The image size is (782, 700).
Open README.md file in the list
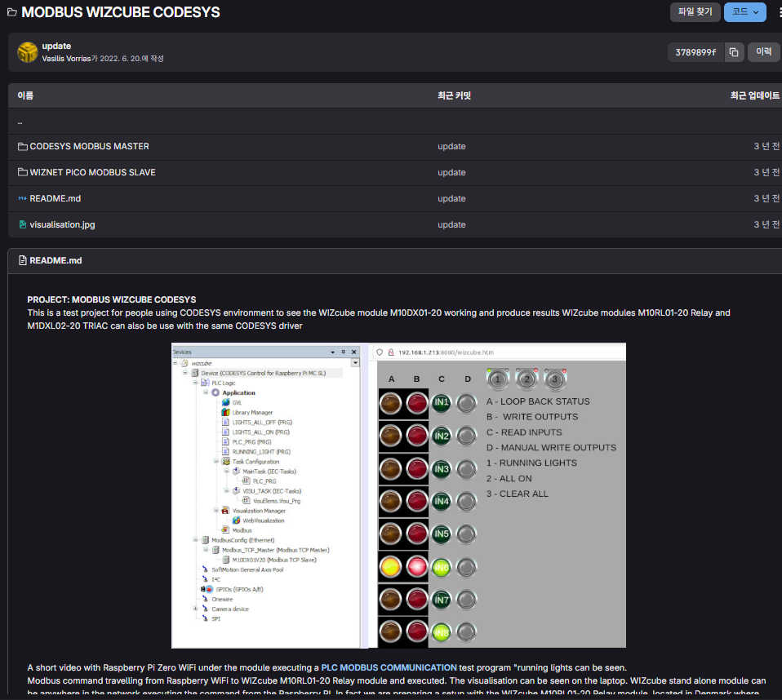click(55, 198)
